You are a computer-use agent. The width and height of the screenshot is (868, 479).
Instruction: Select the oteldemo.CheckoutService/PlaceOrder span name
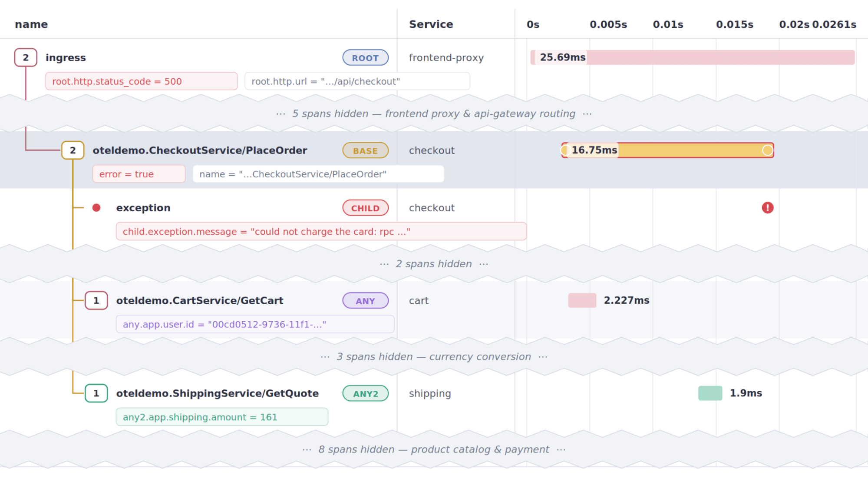[x=200, y=150]
